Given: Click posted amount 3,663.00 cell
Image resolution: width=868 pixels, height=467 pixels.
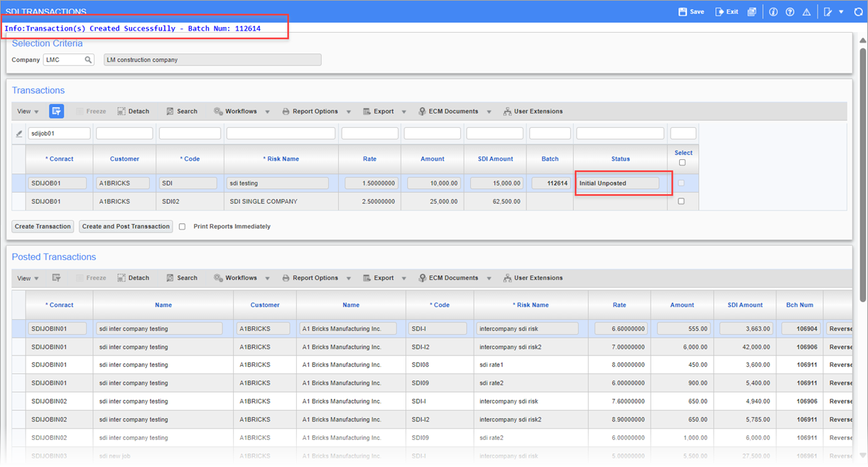Looking at the screenshot, I should coord(745,329).
